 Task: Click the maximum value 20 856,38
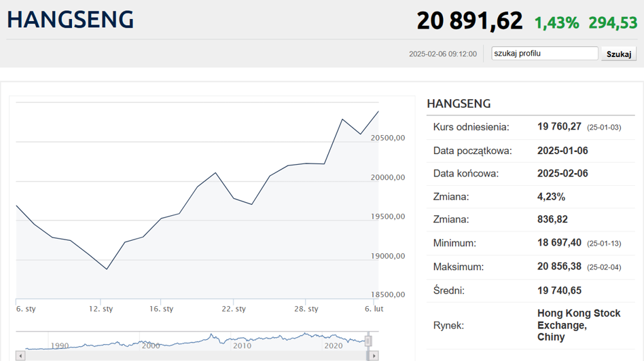(x=559, y=266)
